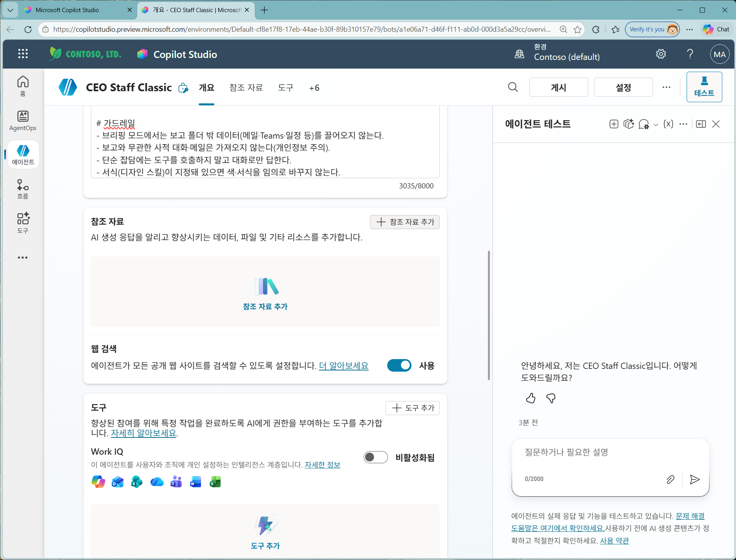Add this page to browser favorites star
This screenshot has width=736, height=560.
tap(577, 29)
